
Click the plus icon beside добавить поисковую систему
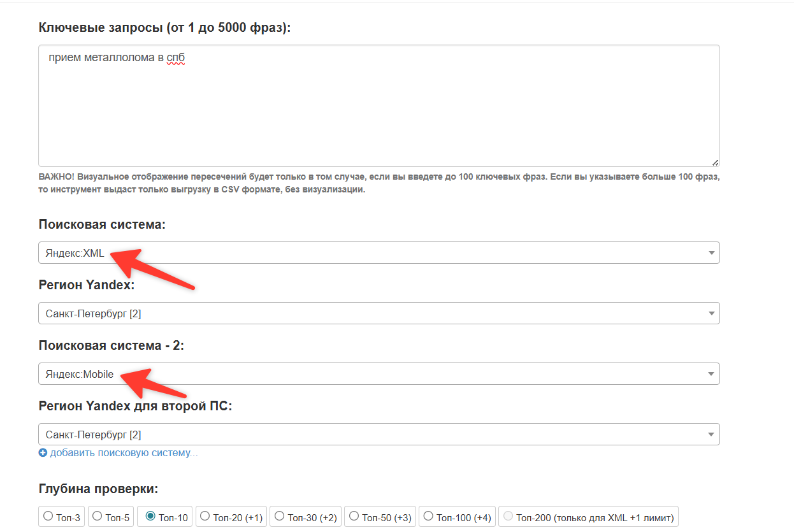[43, 453]
